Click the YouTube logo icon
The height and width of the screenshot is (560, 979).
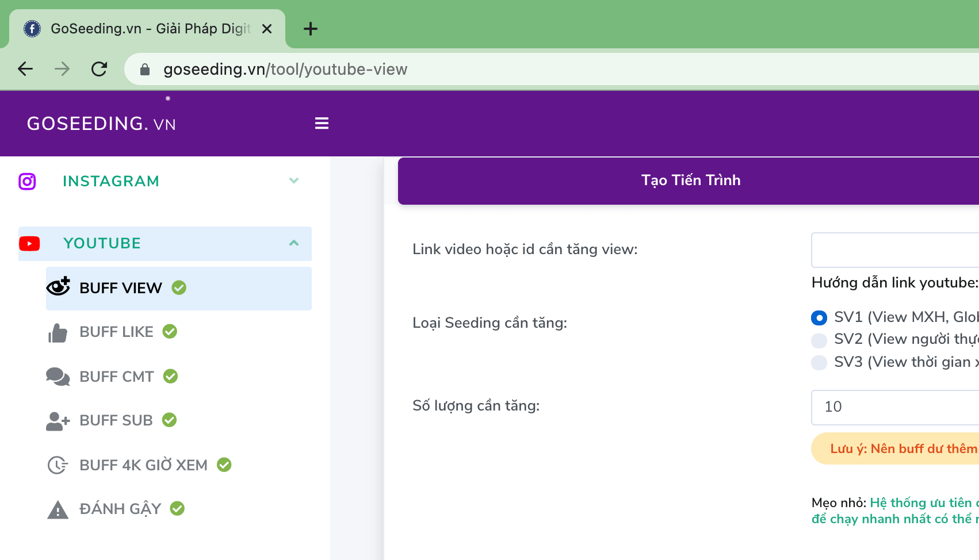pyautogui.click(x=29, y=244)
